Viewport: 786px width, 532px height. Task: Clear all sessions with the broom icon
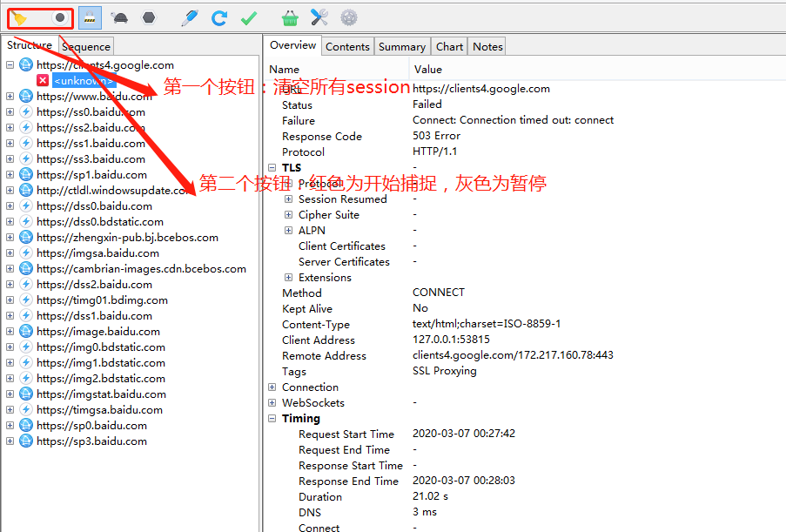tap(20, 18)
